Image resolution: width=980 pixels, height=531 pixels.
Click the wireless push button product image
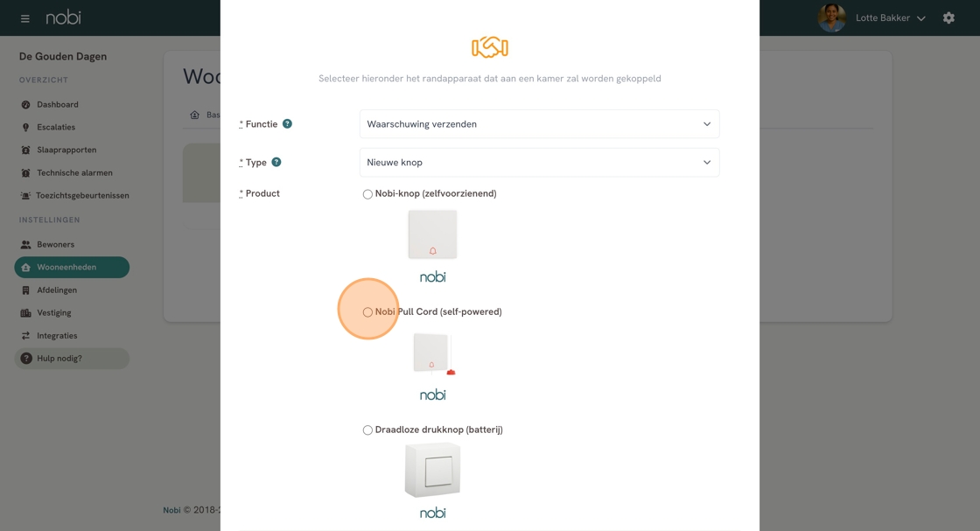(432, 471)
